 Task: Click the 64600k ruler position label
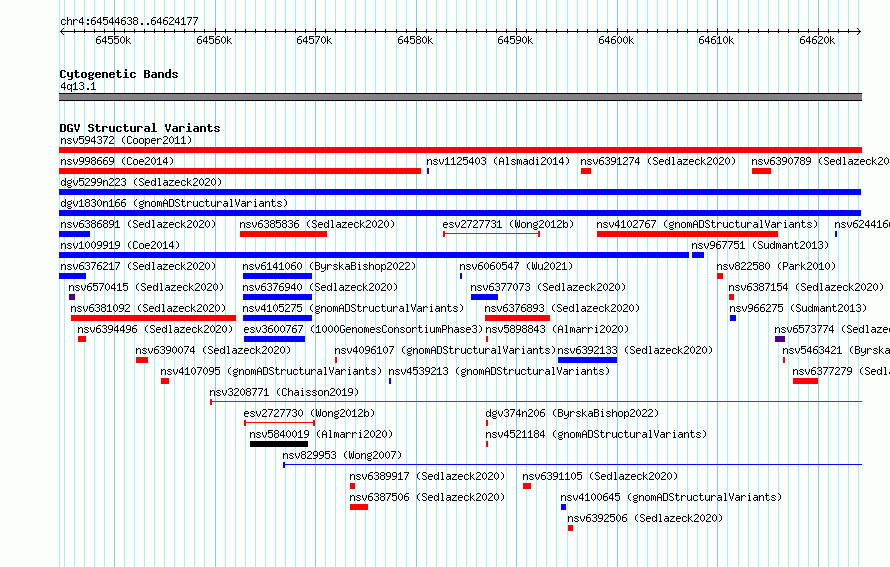[616, 40]
